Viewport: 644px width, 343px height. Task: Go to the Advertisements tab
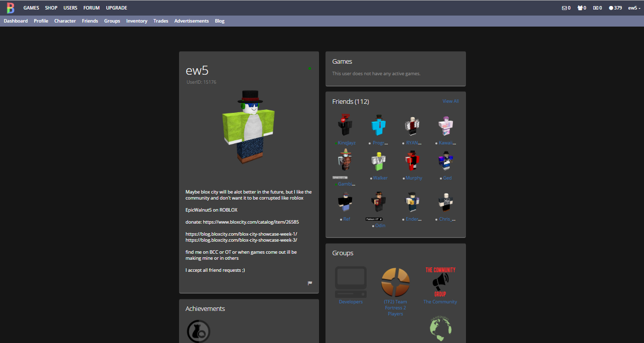click(192, 21)
